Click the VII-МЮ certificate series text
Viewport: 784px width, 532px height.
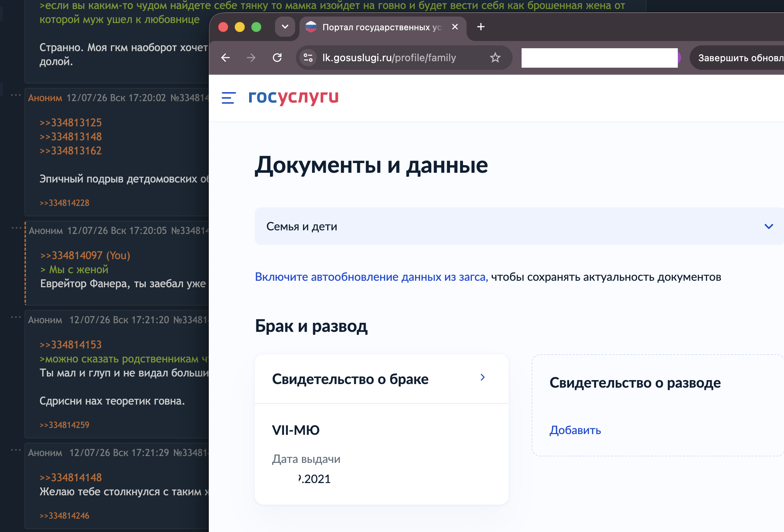(296, 430)
